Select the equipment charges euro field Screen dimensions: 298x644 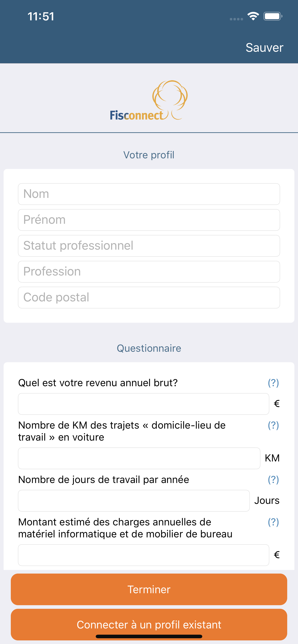(143, 555)
